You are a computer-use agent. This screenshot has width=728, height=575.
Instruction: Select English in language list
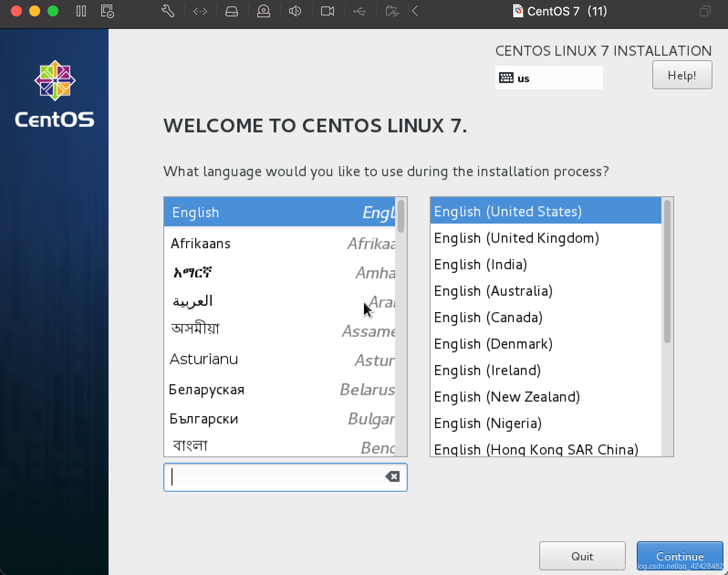280,212
